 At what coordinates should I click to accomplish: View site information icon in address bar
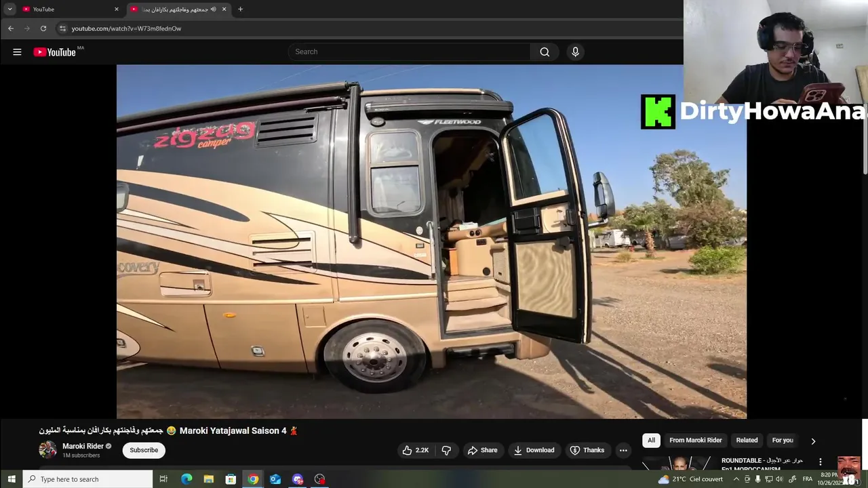pos(62,28)
